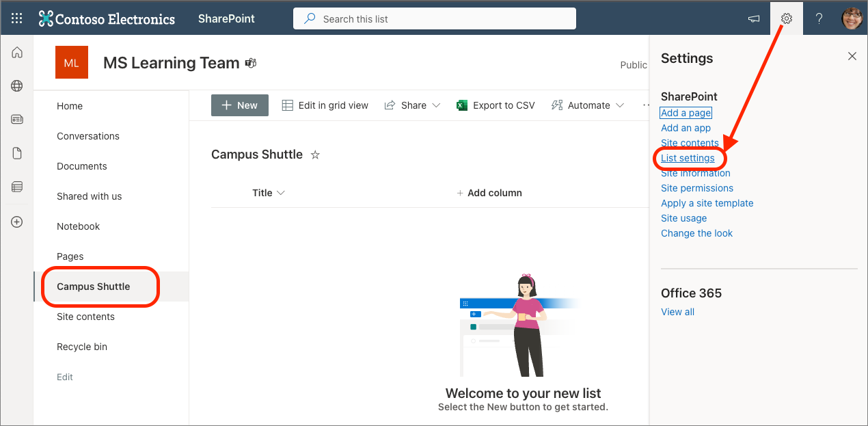The width and height of the screenshot is (868, 426).
Task: Click Export to CSV
Action: coord(496,105)
